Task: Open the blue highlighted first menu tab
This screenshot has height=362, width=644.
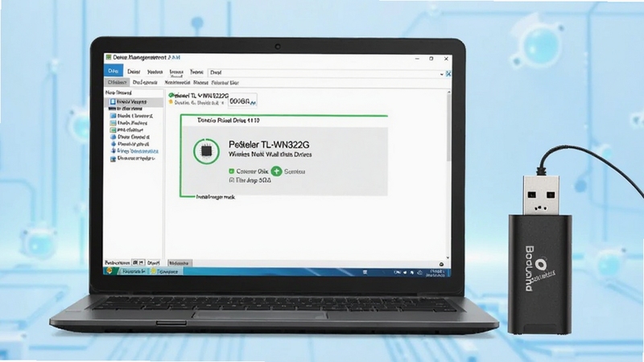Action: point(114,71)
